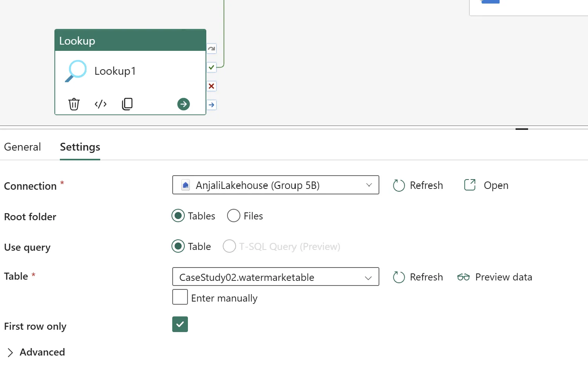
Task: Preview data of the selected table
Action: click(495, 277)
